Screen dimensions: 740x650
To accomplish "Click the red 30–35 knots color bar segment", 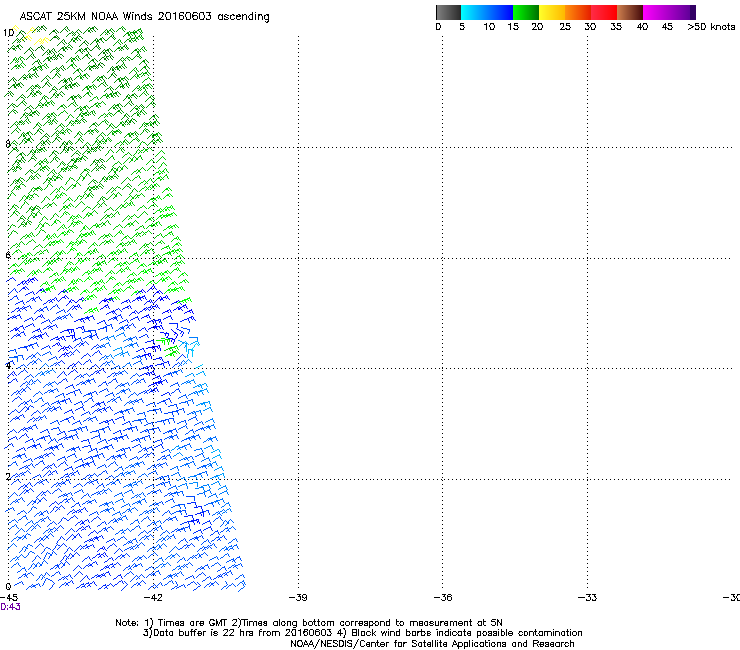I will click(604, 12).
